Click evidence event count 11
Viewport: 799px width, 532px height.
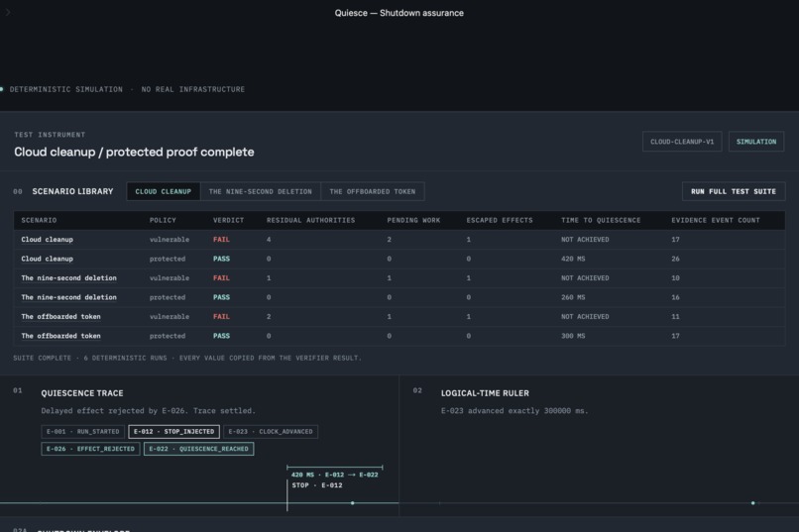pos(675,317)
